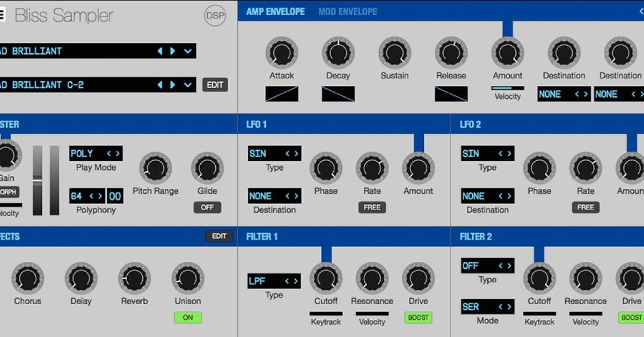Turn the Chorus knob in Effects
The width and height of the screenshot is (644, 337).
point(27,278)
